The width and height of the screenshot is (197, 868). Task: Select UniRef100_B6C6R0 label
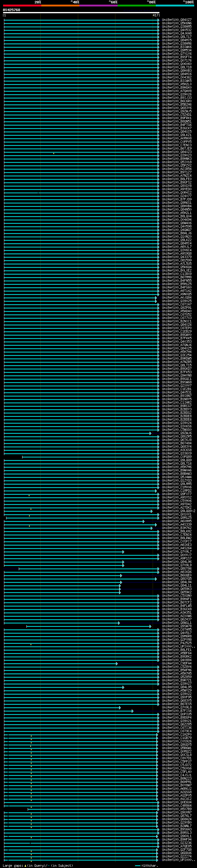coord(177,101)
